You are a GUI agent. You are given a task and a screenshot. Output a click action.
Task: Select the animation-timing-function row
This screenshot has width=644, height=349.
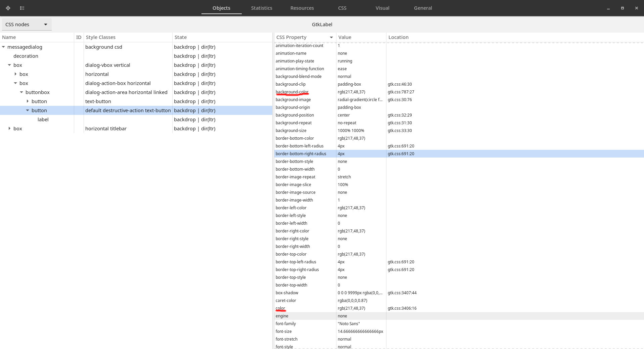(x=459, y=69)
